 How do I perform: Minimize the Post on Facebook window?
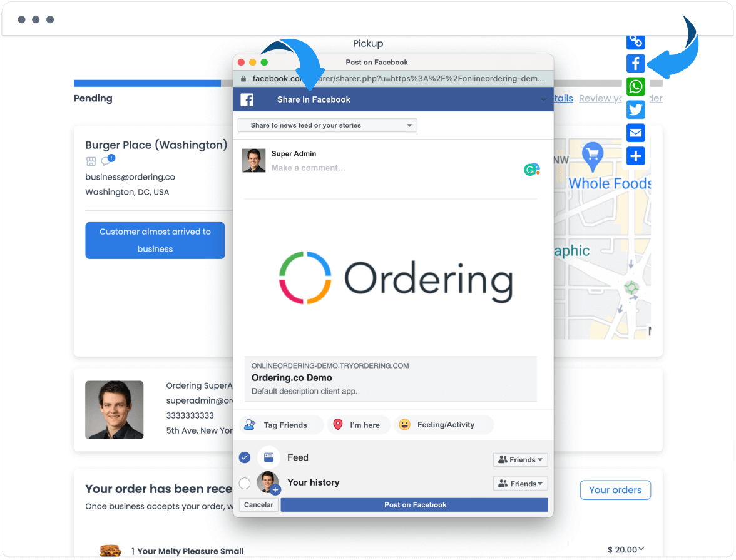click(253, 63)
